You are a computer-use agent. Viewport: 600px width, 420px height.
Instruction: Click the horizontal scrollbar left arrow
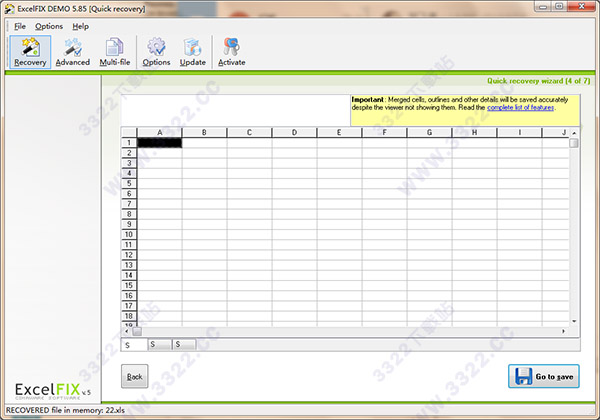click(x=127, y=331)
